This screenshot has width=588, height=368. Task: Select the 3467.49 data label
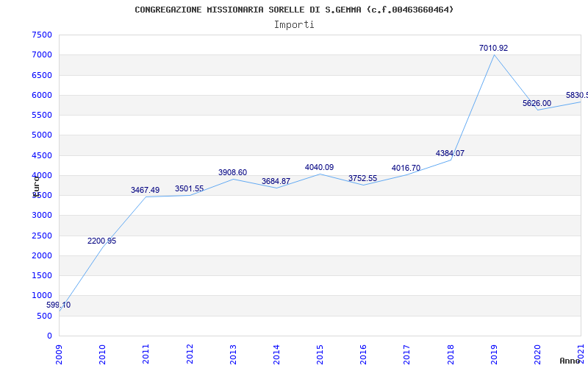click(x=145, y=191)
